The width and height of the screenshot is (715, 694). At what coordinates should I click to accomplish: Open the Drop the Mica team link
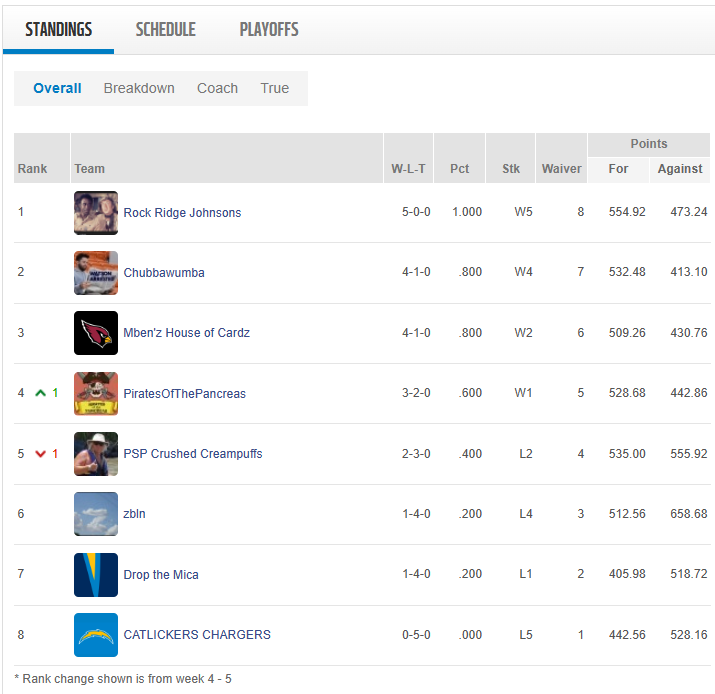tap(161, 575)
